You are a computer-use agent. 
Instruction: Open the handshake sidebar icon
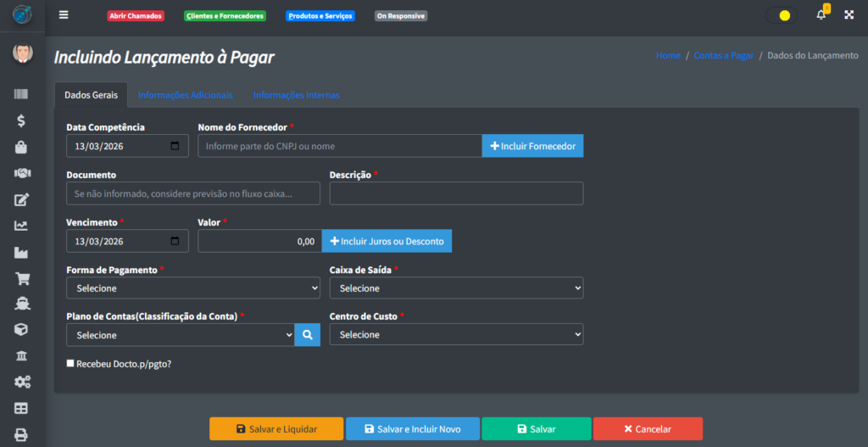21,173
